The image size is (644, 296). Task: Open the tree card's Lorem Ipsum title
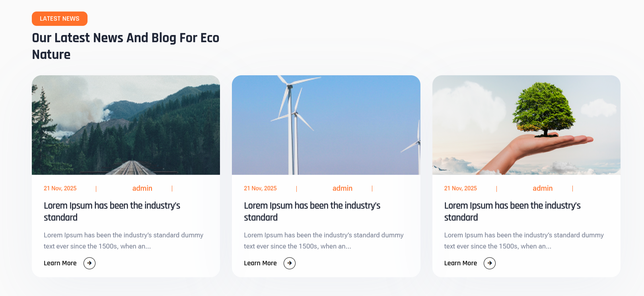(512, 212)
